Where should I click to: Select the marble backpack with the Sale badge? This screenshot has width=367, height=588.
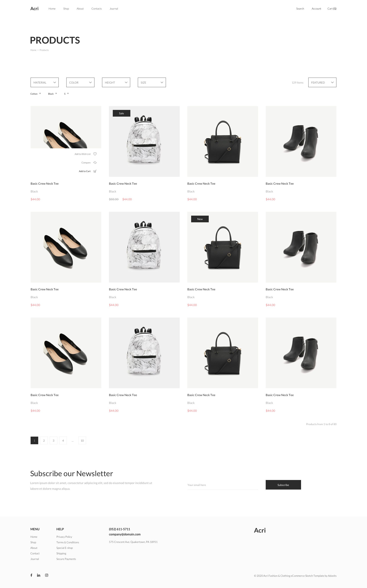(x=144, y=141)
